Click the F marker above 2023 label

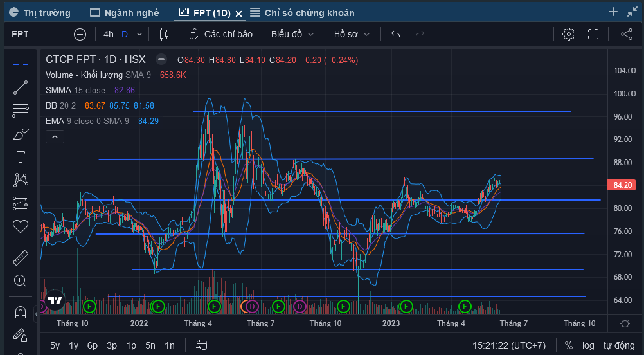pyautogui.click(x=406, y=306)
